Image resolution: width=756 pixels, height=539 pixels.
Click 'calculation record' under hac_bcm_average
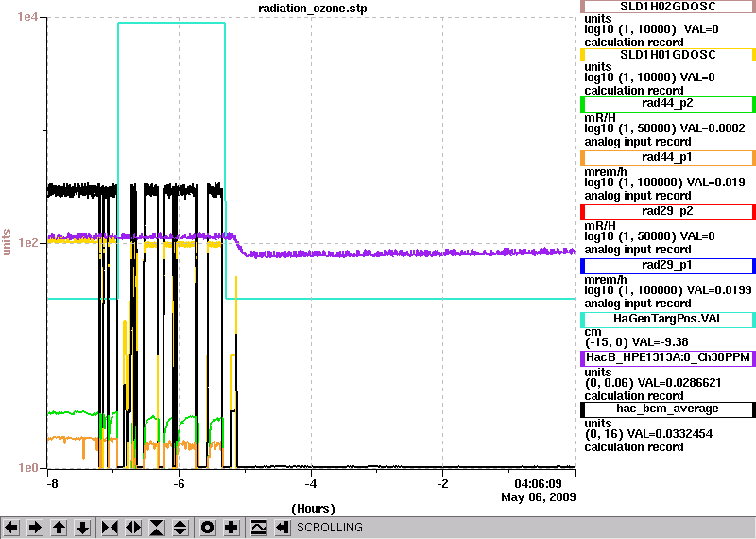tap(634, 447)
